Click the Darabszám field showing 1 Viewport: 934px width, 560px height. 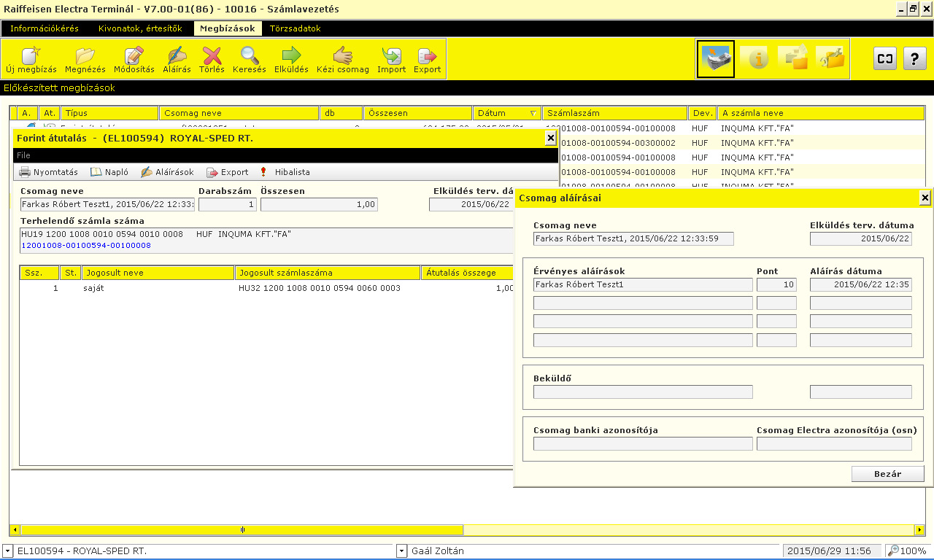point(228,204)
